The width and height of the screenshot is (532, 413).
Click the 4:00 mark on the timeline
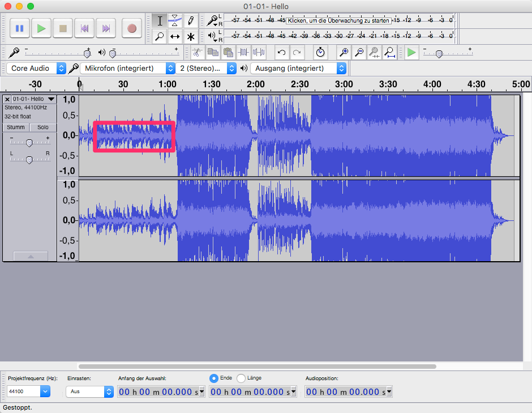pyautogui.click(x=432, y=84)
